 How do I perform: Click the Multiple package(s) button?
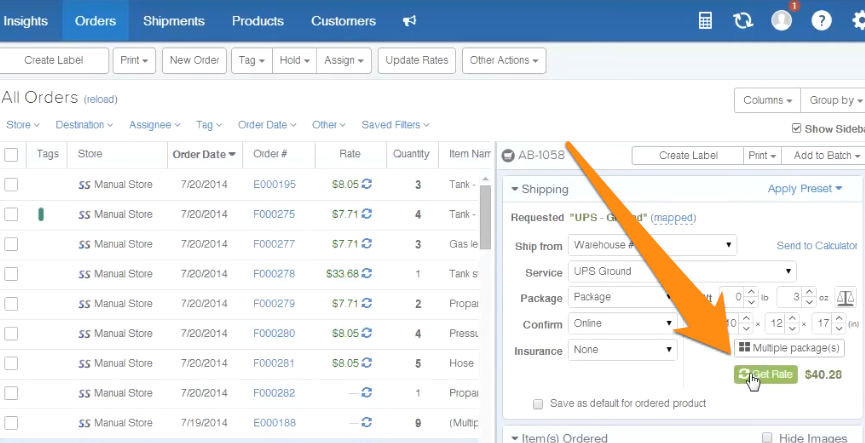(x=789, y=348)
